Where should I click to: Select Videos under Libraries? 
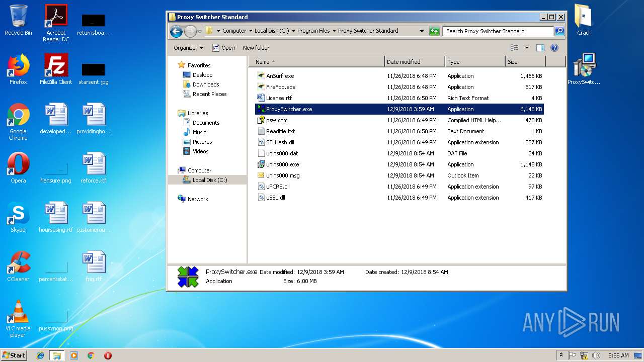tap(200, 151)
